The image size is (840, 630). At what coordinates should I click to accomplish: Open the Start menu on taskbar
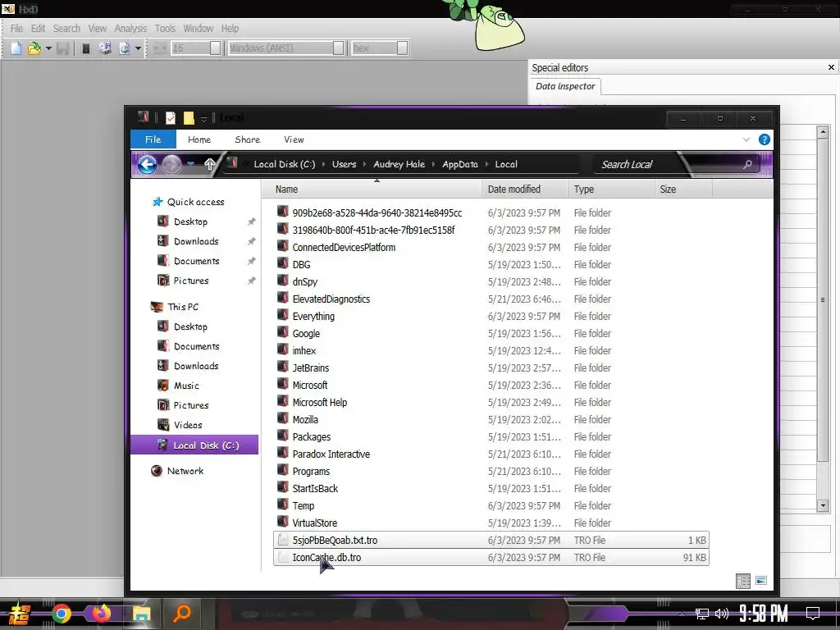point(20,614)
